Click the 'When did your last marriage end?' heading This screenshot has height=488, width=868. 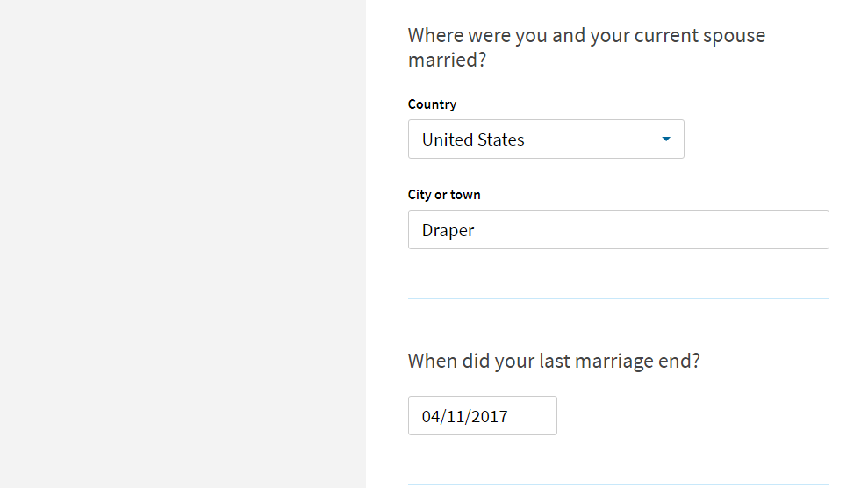pyautogui.click(x=554, y=361)
